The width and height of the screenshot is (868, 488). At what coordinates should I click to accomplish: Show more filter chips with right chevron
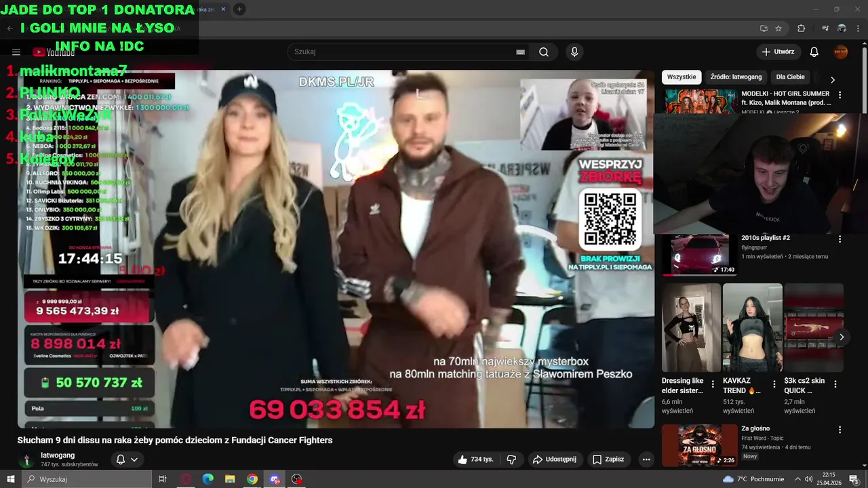[x=833, y=79]
